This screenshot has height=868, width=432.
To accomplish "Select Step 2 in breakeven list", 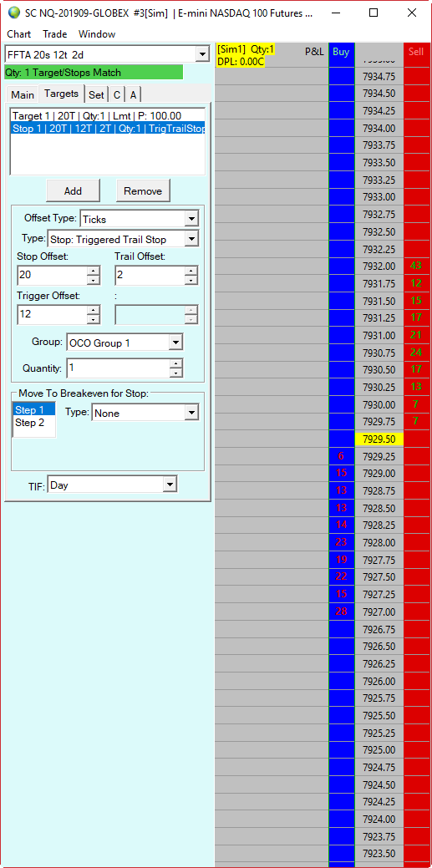I will pos(33,423).
